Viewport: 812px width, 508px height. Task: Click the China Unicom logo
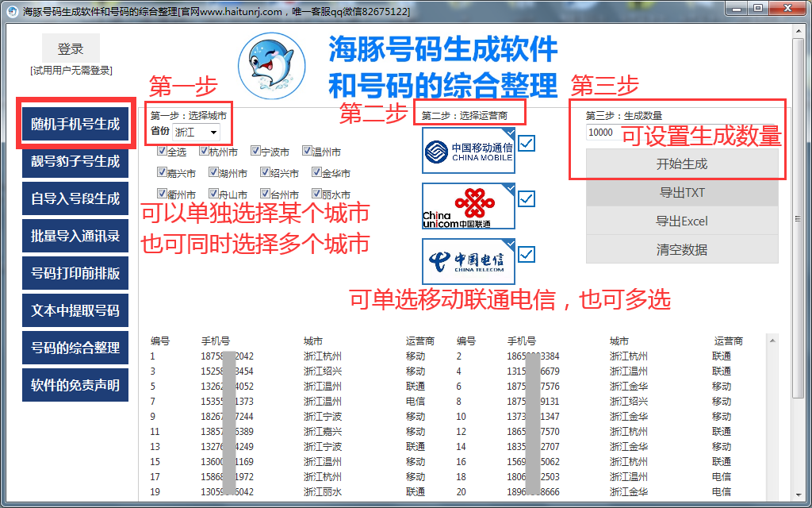tap(468, 206)
